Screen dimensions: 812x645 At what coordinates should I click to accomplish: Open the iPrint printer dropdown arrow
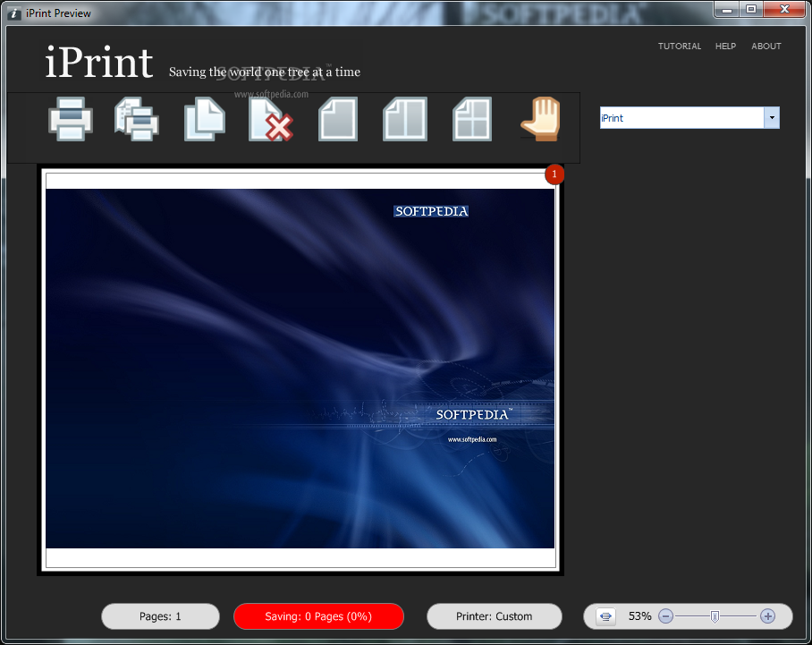point(772,117)
